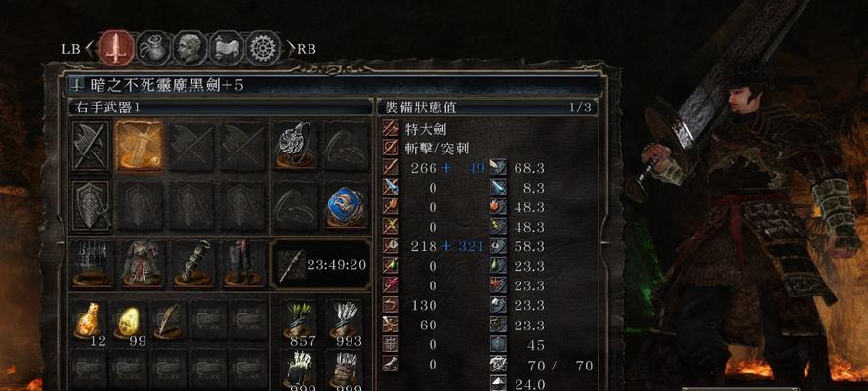The height and width of the screenshot is (391, 868).
Task: Select the gauntlets armor slot
Action: [193, 264]
